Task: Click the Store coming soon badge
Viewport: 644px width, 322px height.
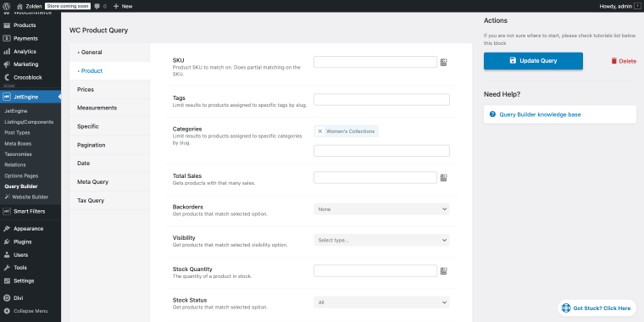Action: pyautogui.click(x=68, y=6)
